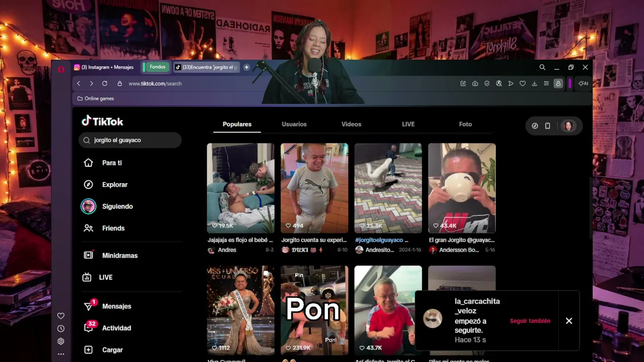Click the TikTok logo

(x=102, y=121)
